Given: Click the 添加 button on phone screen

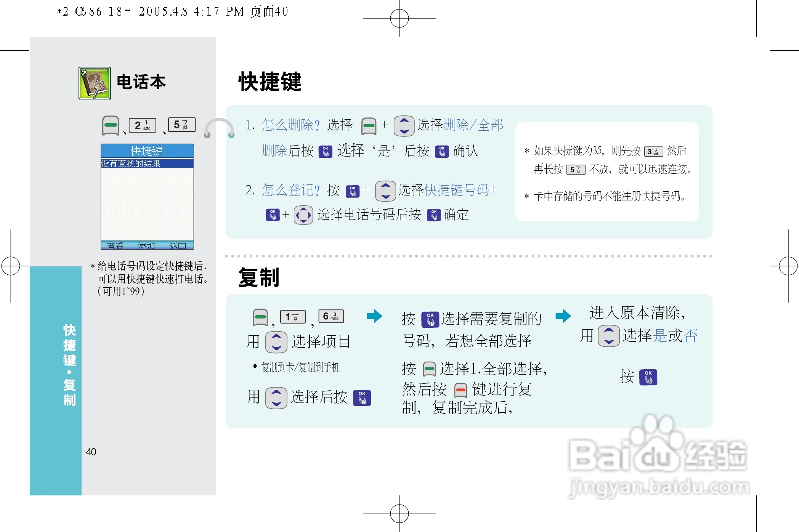Looking at the screenshot, I should [x=146, y=246].
